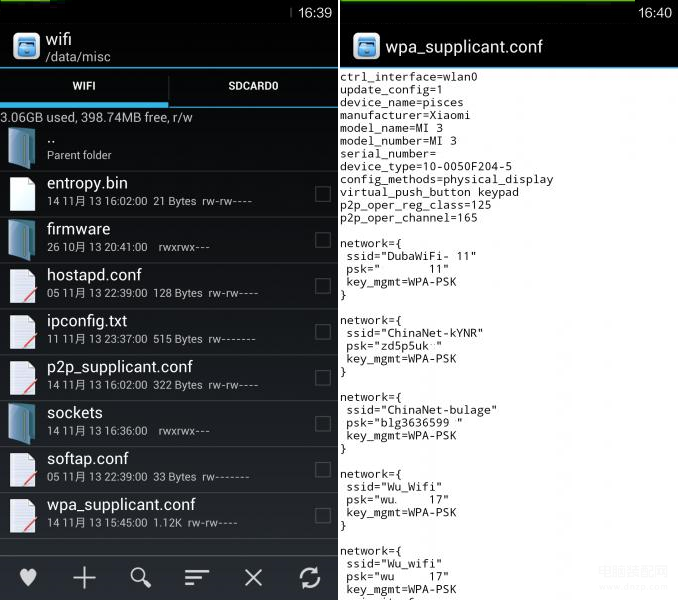This screenshot has height=600, width=678.
Task: Open hostapd.conf by its name
Action: point(94,275)
